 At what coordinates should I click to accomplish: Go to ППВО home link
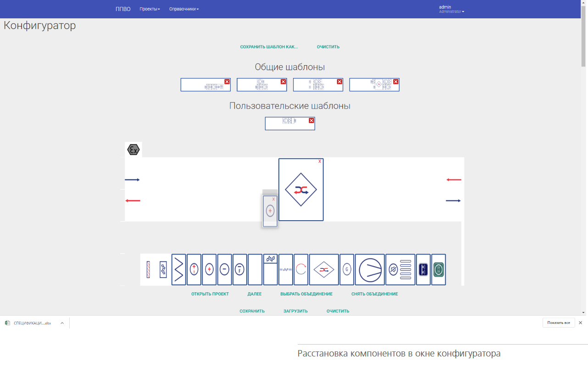123,9
